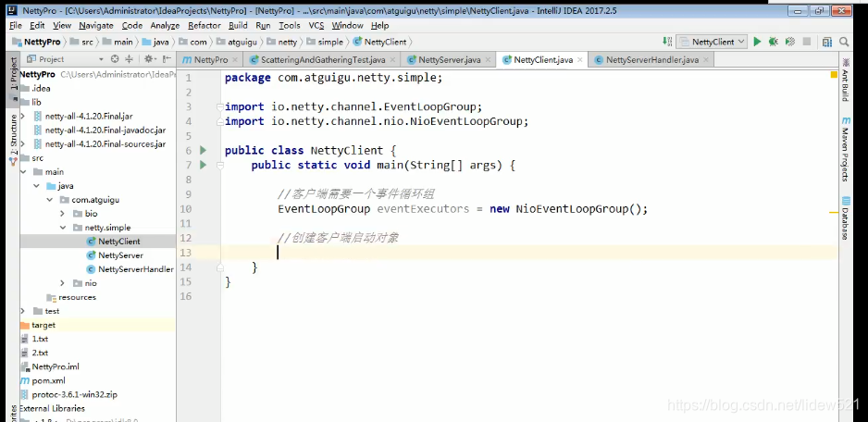
Task: Select the target folder
Action: click(x=43, y=325)
